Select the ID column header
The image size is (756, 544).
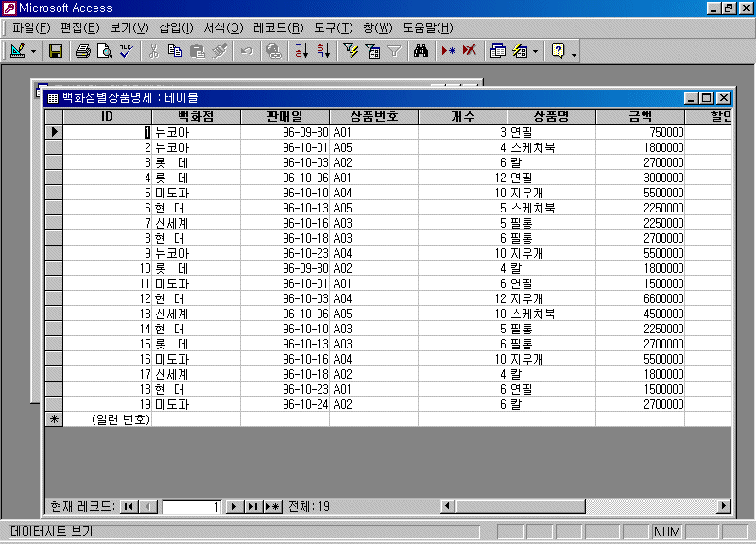[107, 116]
